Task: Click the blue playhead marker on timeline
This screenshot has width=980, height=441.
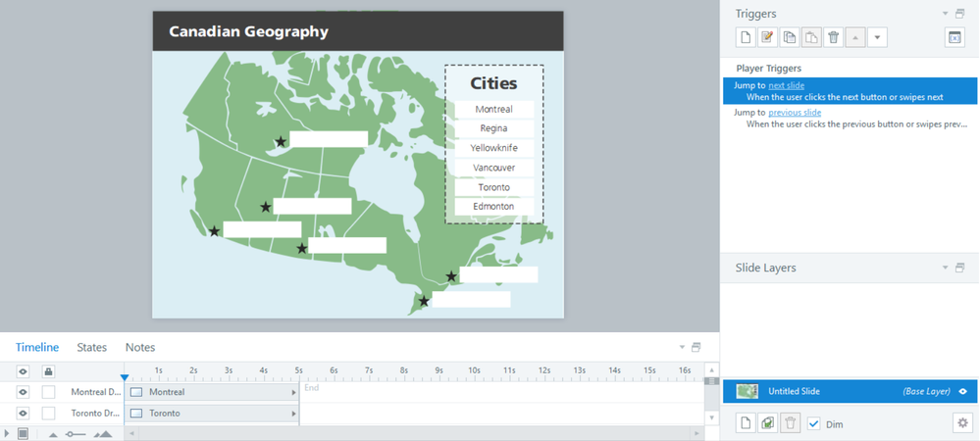Action: click(125, 377)
